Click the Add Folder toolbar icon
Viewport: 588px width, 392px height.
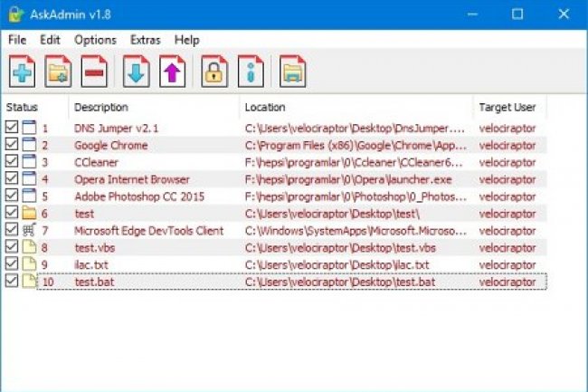[x=59, y=72]
